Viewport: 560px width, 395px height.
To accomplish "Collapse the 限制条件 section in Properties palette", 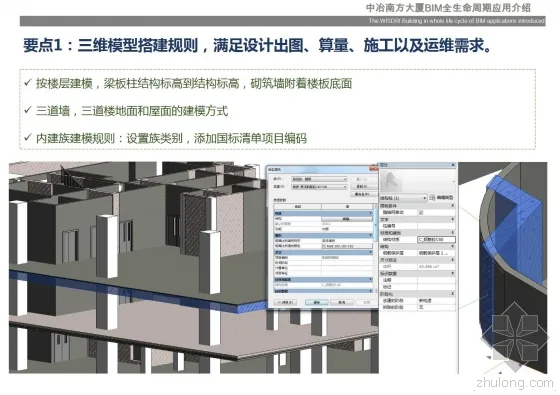I will [452, 206].
